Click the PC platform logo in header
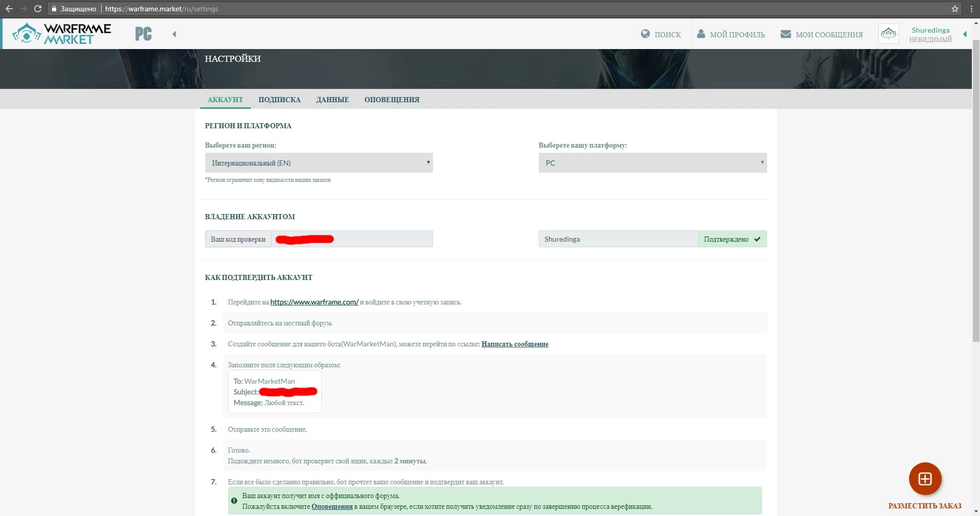The image size is (980, 516). pyautogui.click(x=144, y=34)
